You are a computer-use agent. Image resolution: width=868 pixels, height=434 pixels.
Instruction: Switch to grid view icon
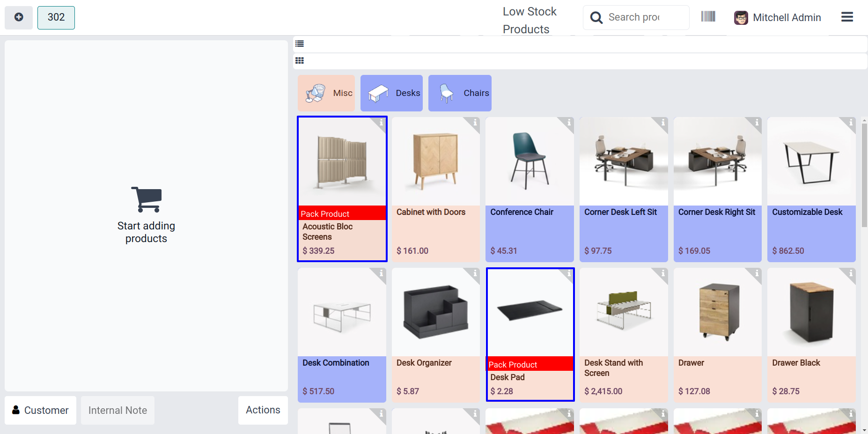point(300,60)
